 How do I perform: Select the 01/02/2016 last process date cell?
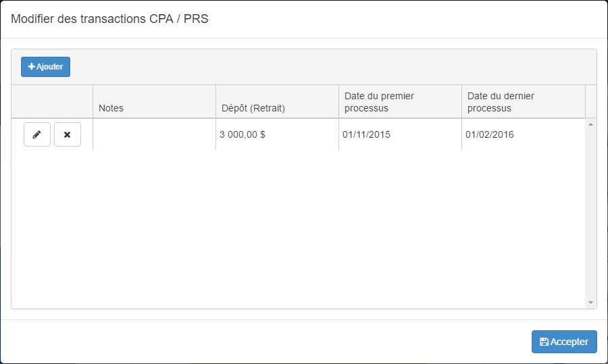click(x=489, y=134)
